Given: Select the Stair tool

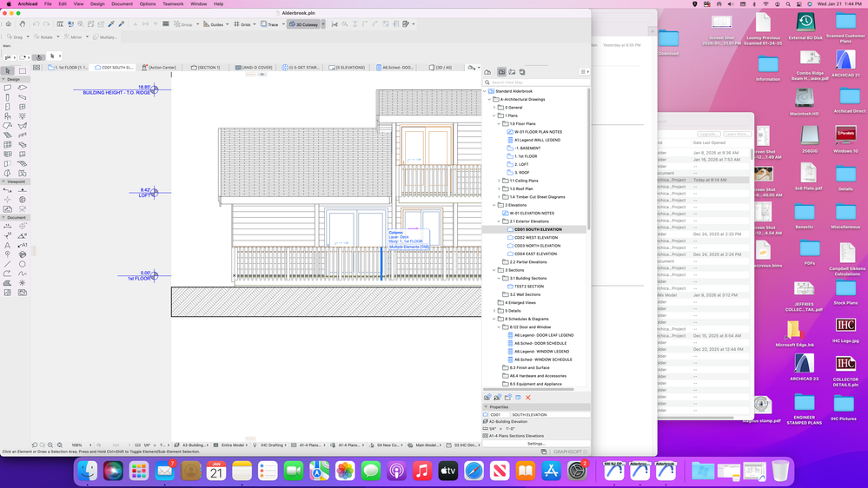Looking at the screenshot, I should tap(8, 135).
